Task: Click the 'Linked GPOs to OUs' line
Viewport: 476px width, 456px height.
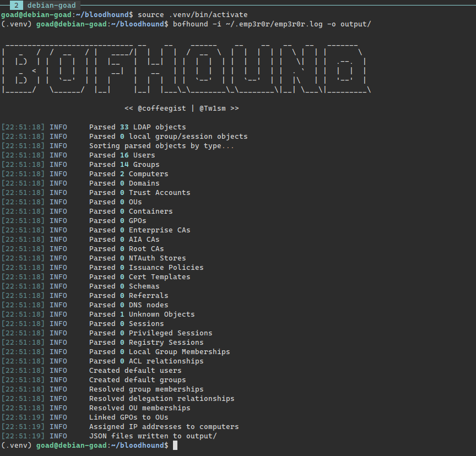Action: (x=128, y=417)
